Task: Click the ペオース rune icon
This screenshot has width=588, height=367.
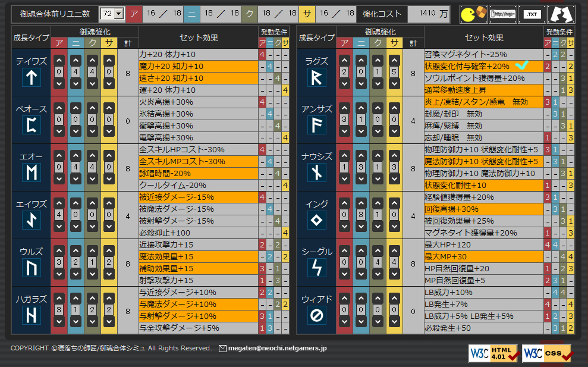Action: tap(32, 126)
